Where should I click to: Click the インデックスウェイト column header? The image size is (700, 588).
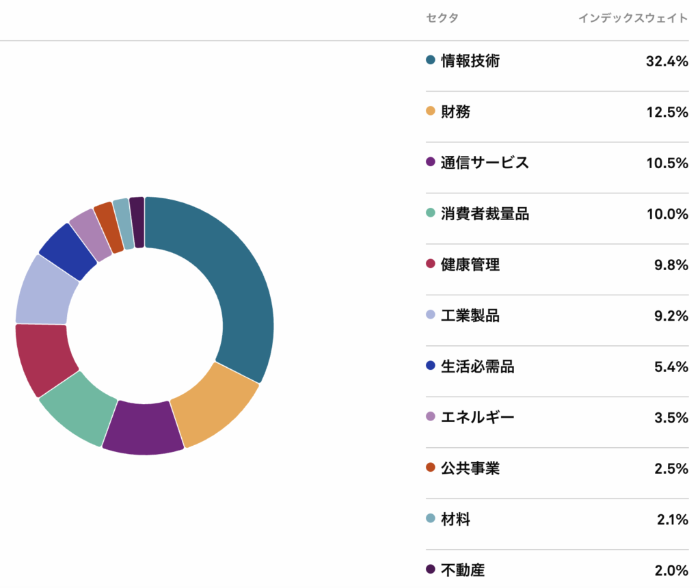point(633,18)
